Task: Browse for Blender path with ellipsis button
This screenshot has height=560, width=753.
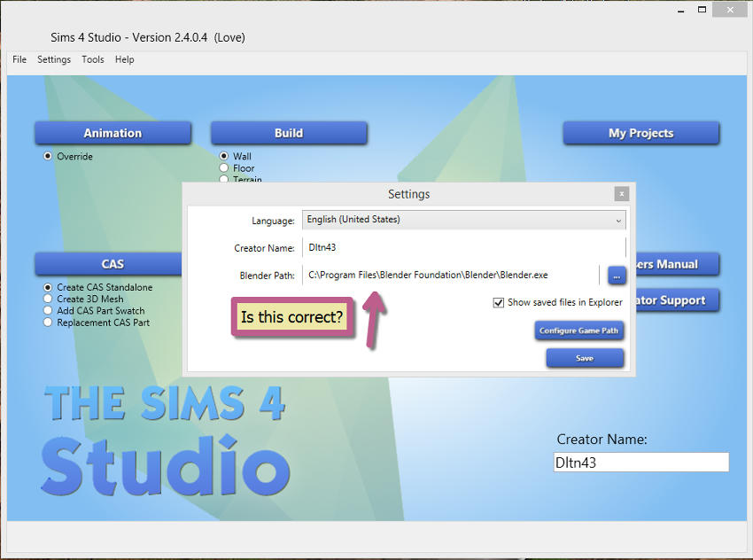Action: click(x=617, y=276)
